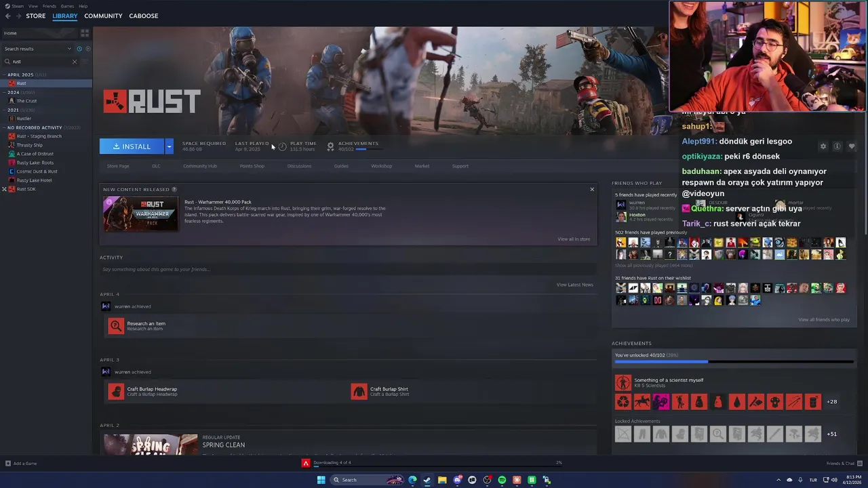
Task: Show the +28 more unlocked achievements
Action: click(831, 401)
